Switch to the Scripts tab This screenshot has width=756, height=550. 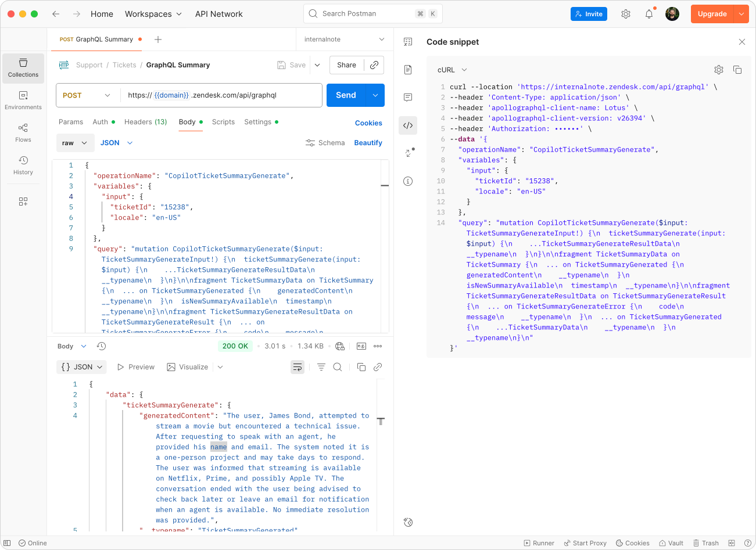pos(223,122)
